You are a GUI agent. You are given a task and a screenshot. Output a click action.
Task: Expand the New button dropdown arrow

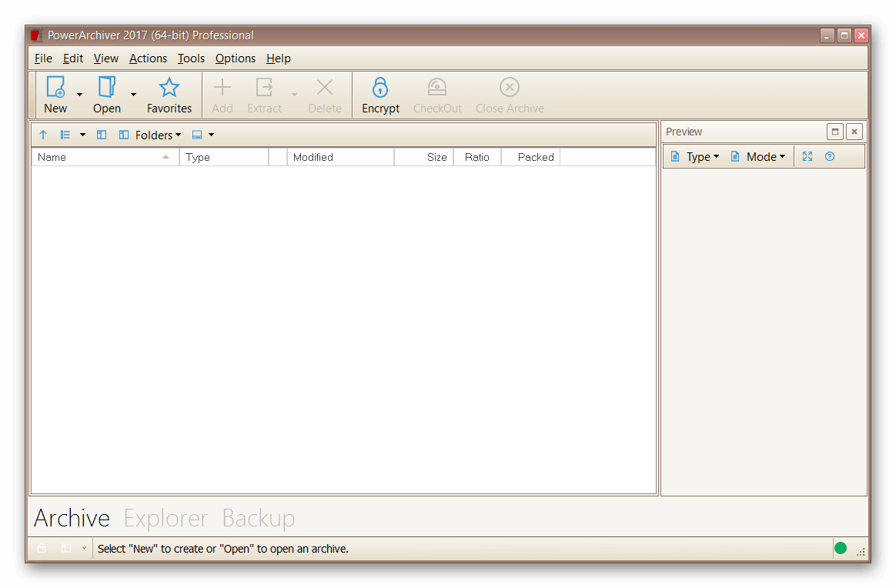79,95
